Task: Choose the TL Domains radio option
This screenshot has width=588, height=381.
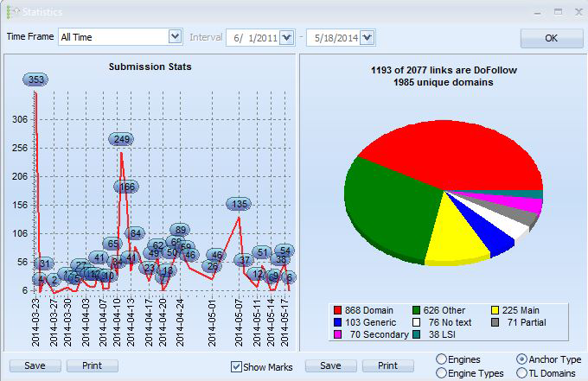Action: click(521, 372)
